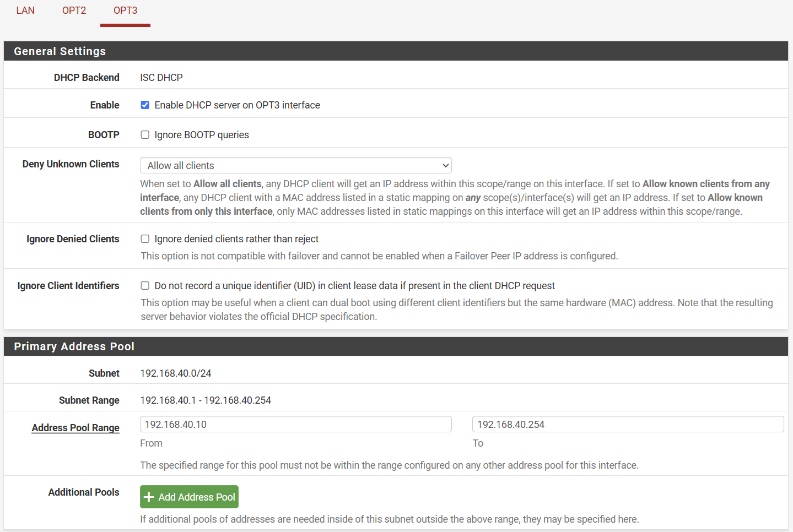793x532 pixels.
Task: Click the General Settings panel header
Action: [x=60, y=51]
